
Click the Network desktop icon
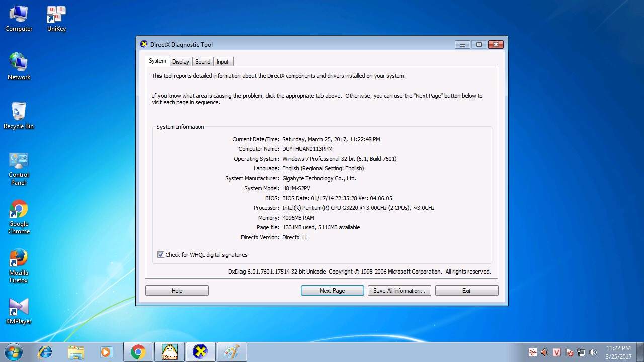point(19,66)
